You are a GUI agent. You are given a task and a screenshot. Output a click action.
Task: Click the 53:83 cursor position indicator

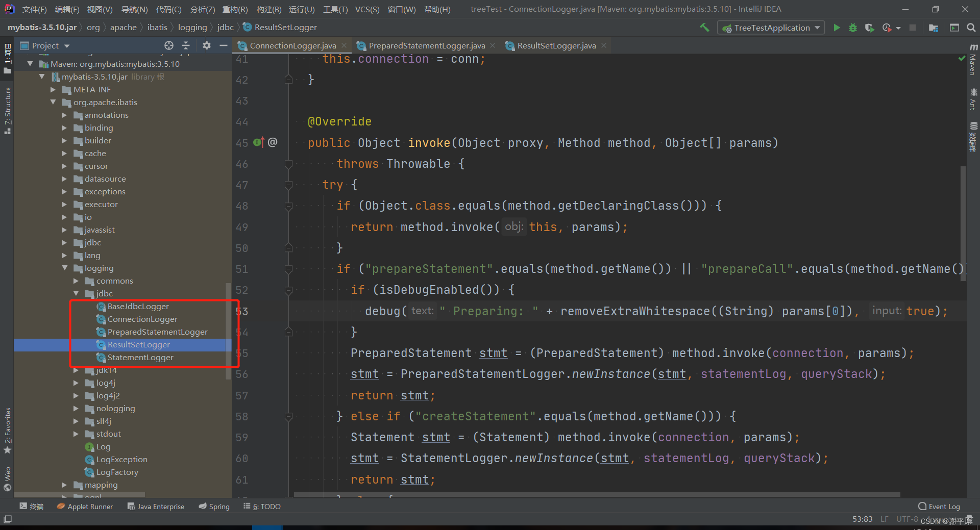(862, 519)
